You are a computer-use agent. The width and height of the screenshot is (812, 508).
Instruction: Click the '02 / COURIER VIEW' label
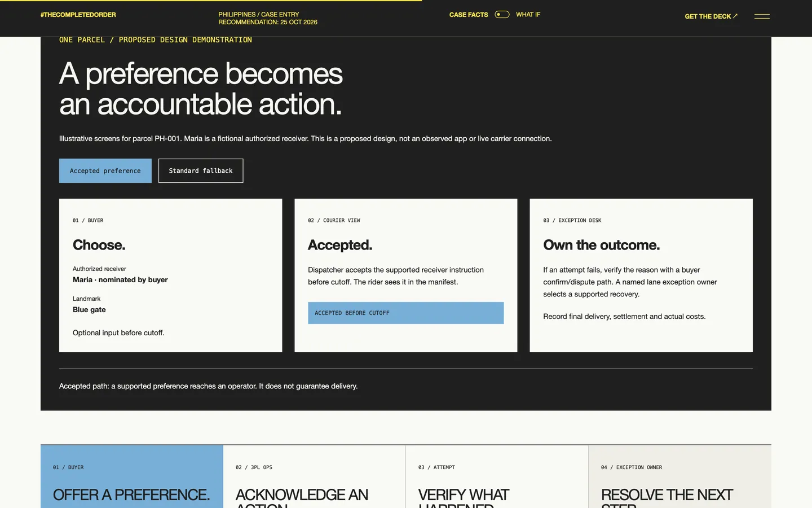click(x=334, y=221)
